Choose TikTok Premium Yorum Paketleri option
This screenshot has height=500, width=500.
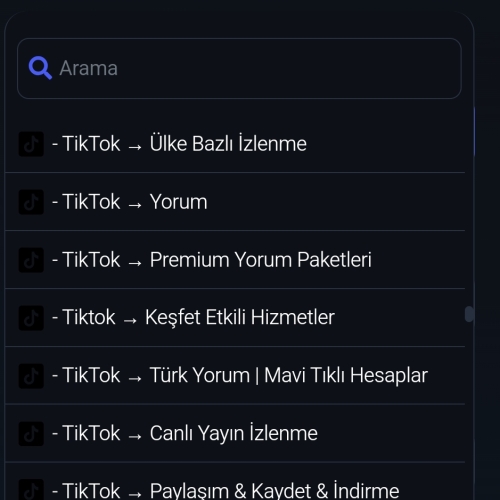pyautogui.click(x=235, y=260)
